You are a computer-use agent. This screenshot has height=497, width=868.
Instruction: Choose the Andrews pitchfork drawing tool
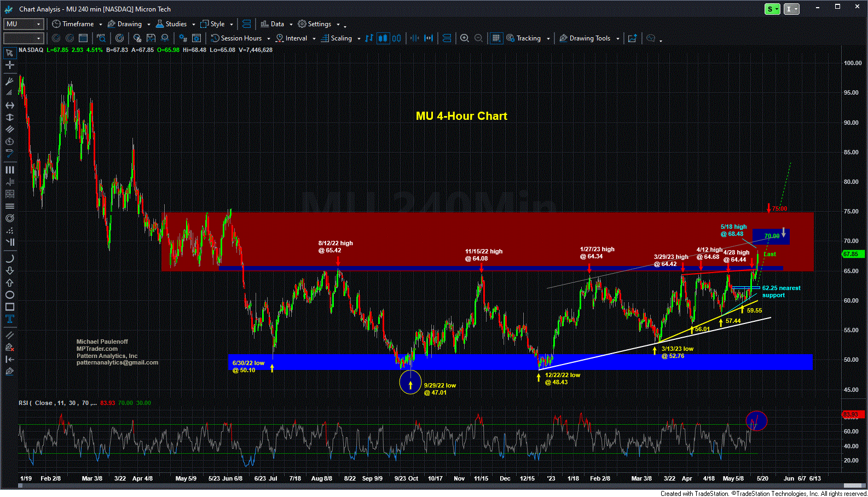[x=9, y=82]
